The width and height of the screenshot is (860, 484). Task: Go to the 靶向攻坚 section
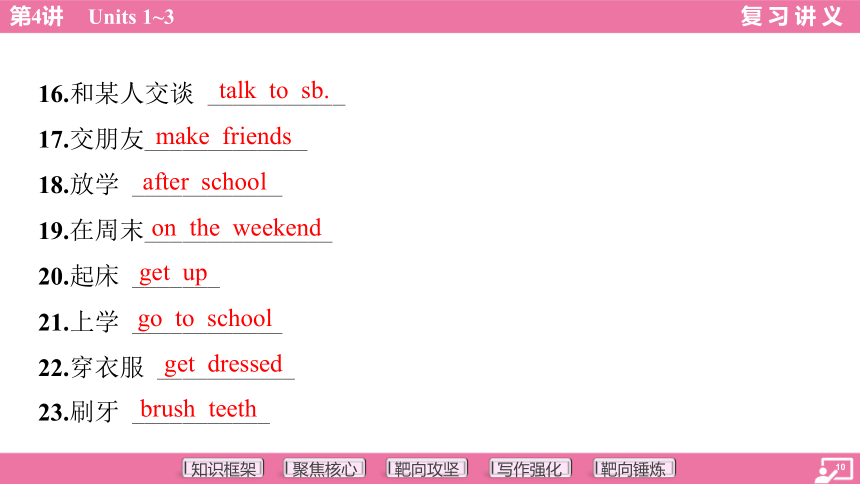point(427,469)
